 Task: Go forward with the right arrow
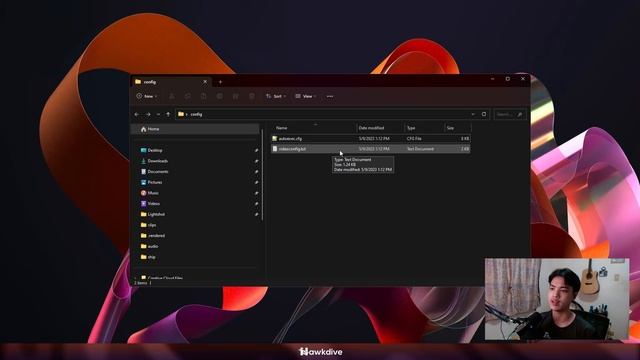click(x=148, y=114)
